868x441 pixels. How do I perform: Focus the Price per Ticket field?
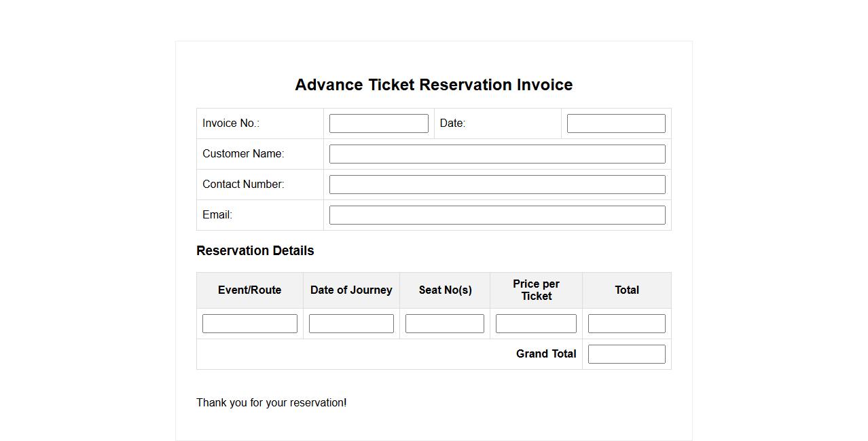point(536,324)
